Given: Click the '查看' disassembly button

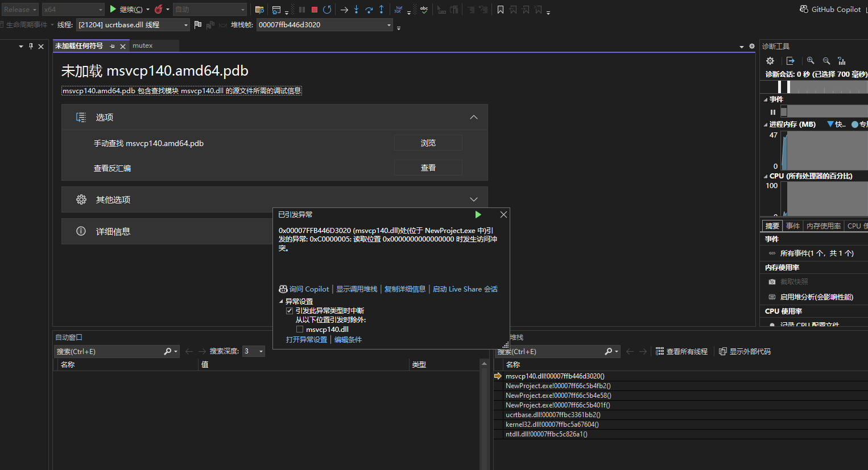Looking at the screenshot, I should (x=428, y=168).
